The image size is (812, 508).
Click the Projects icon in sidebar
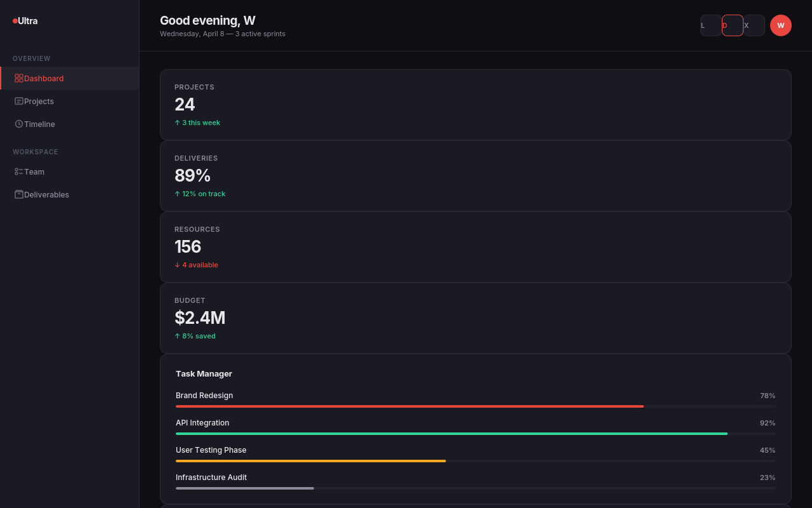click(19, 101)
